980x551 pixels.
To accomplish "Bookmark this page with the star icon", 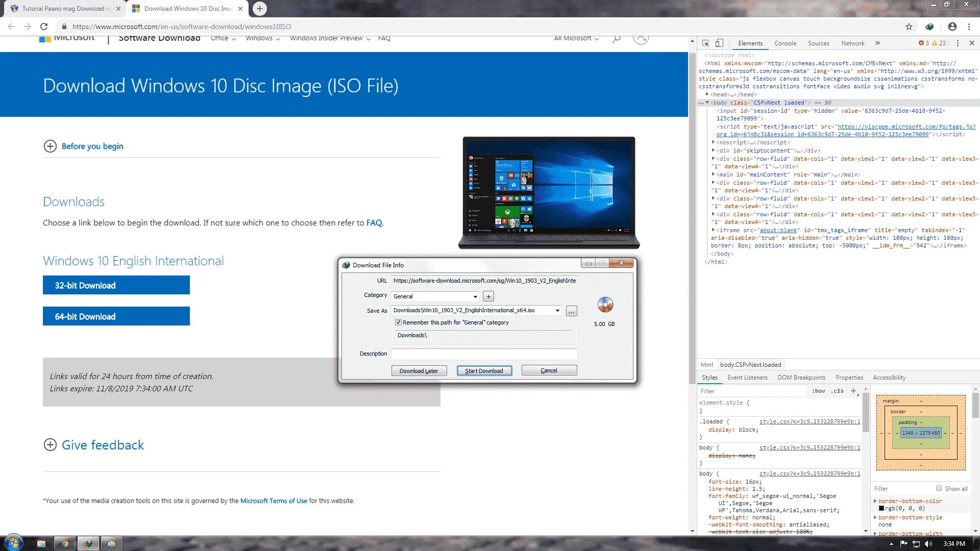I will pyautogui.click(x=909, y=27).
